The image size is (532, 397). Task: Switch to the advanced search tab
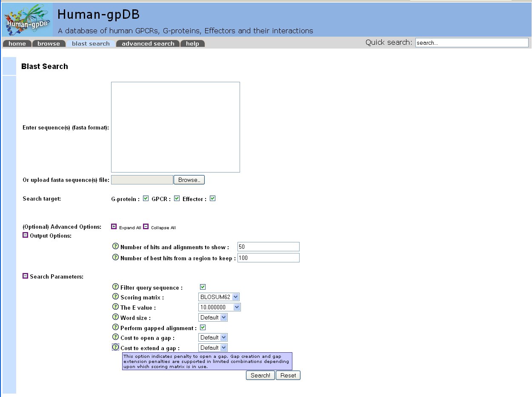148,43
